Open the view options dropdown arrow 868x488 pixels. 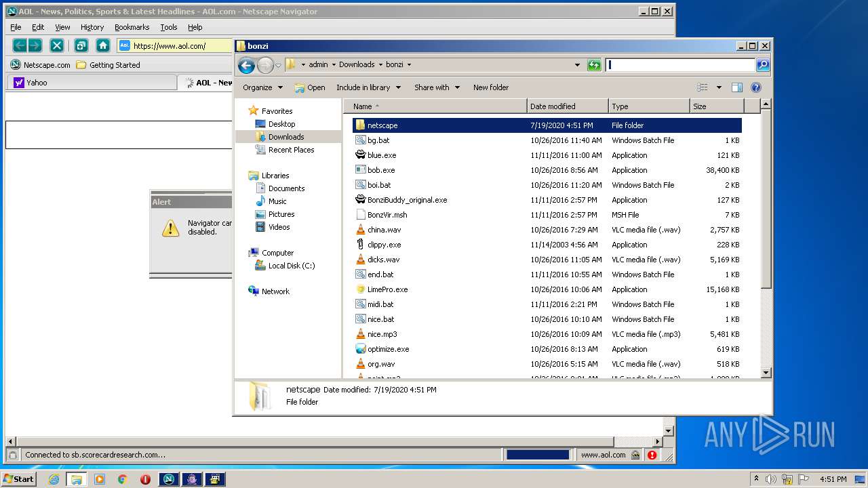click(719, 87)
